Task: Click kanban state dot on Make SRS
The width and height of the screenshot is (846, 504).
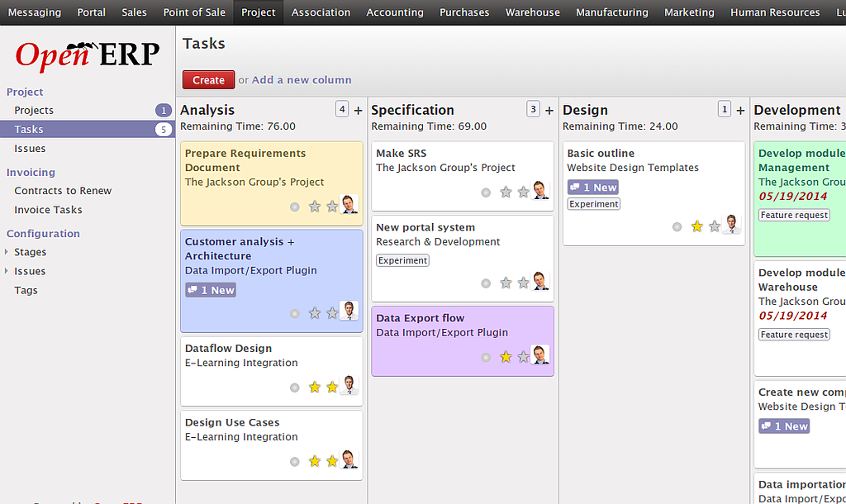Action: tap(486, 193)
